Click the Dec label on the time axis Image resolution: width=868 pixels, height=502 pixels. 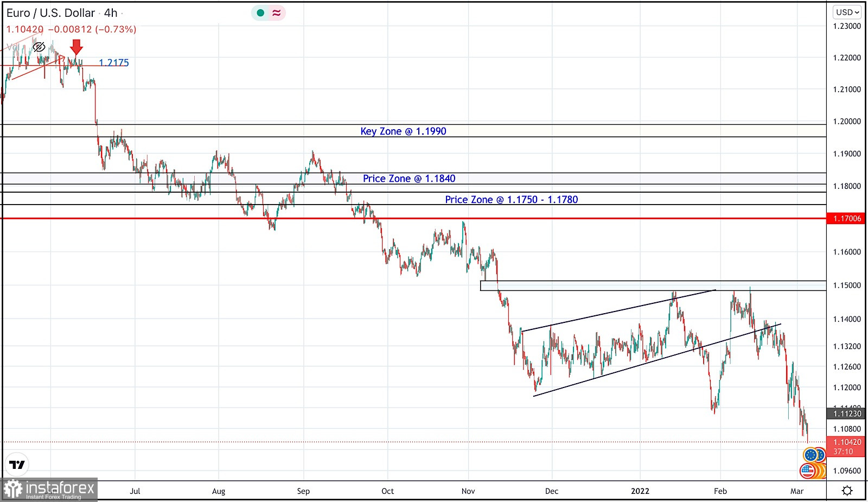(552, 491)
